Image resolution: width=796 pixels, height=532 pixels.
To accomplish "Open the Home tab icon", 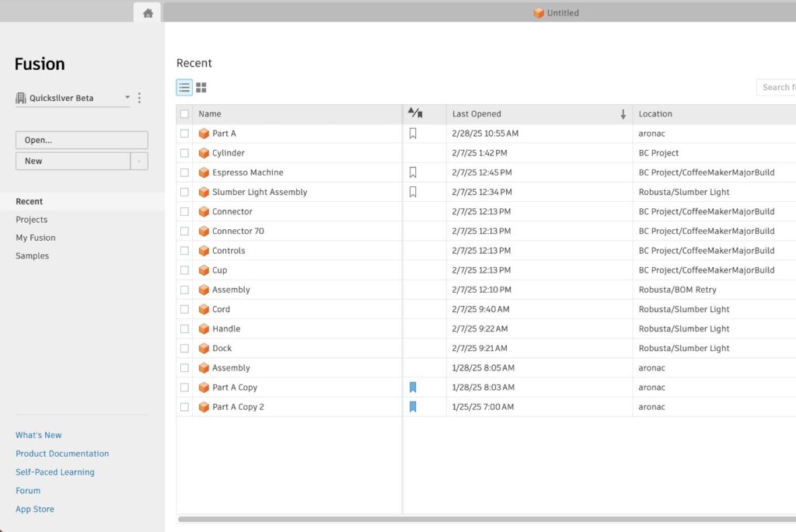I will [x=148, y=13].
